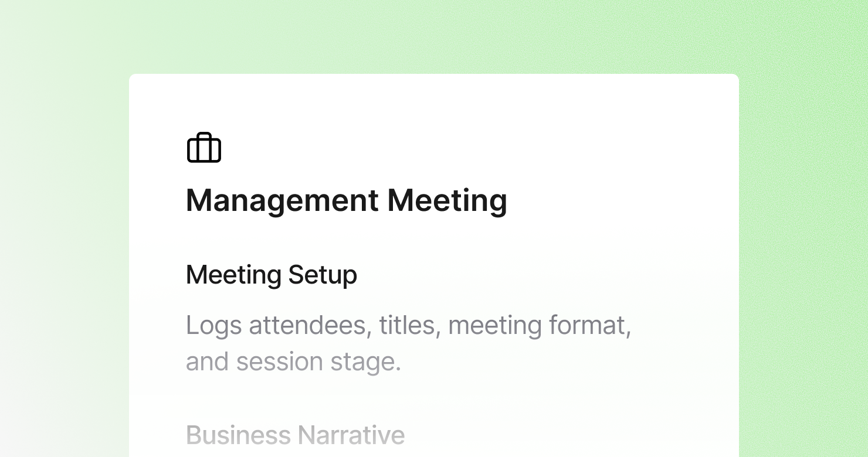The image size is (868, 457).
Task: Click the handle of the briefcase icon
Action: [x=204, y=137]
